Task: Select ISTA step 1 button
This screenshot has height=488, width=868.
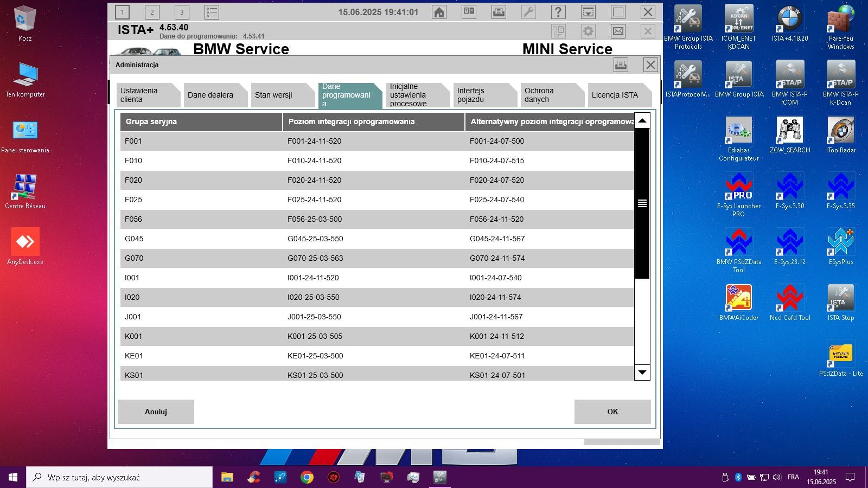Action: pyautogui.click(x=122, y=12)
